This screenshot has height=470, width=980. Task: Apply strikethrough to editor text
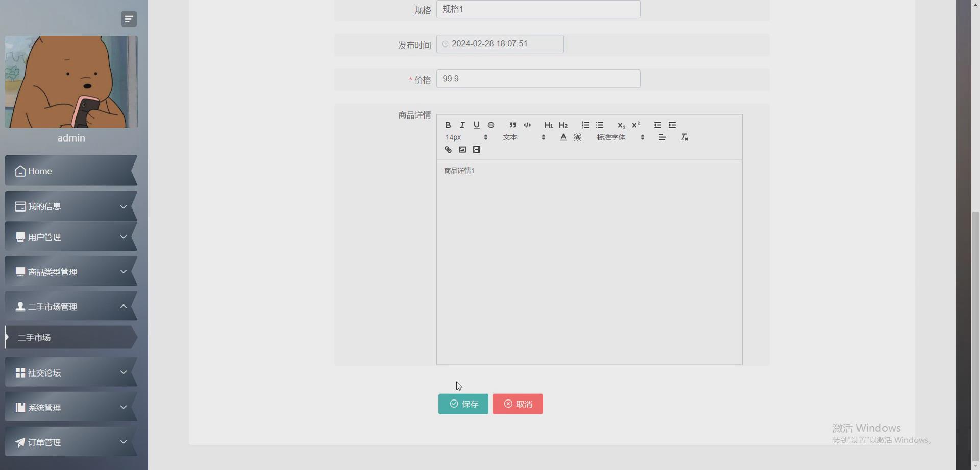[491, 125]
